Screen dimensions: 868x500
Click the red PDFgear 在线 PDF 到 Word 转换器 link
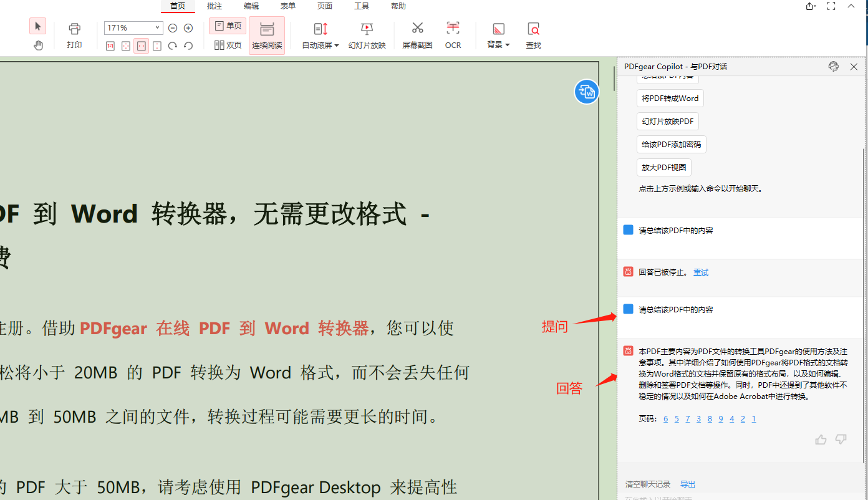[224, 329]
